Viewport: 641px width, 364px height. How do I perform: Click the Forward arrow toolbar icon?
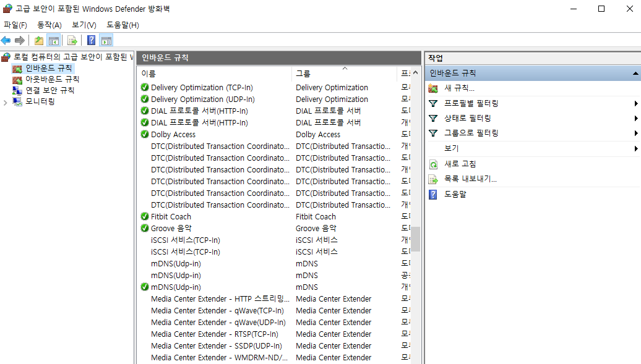coord(20,40)
